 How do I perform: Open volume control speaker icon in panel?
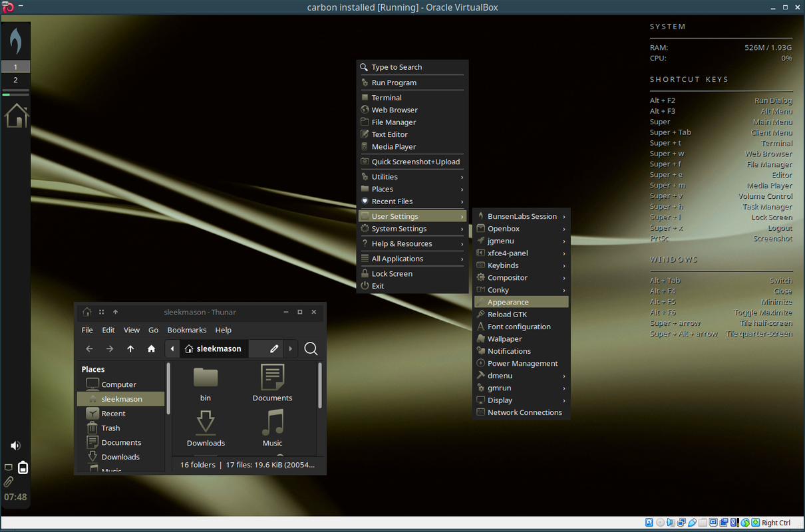(15, 446)
